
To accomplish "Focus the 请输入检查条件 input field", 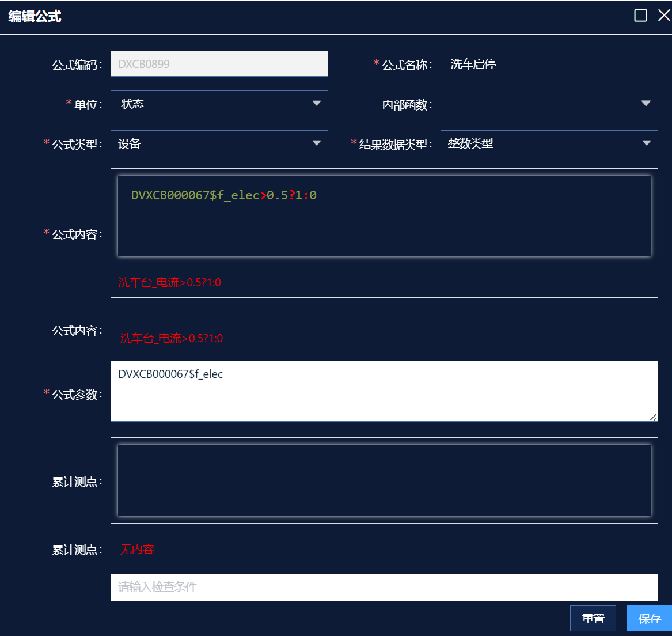I will pyautogui.click(x=384, y=587).
